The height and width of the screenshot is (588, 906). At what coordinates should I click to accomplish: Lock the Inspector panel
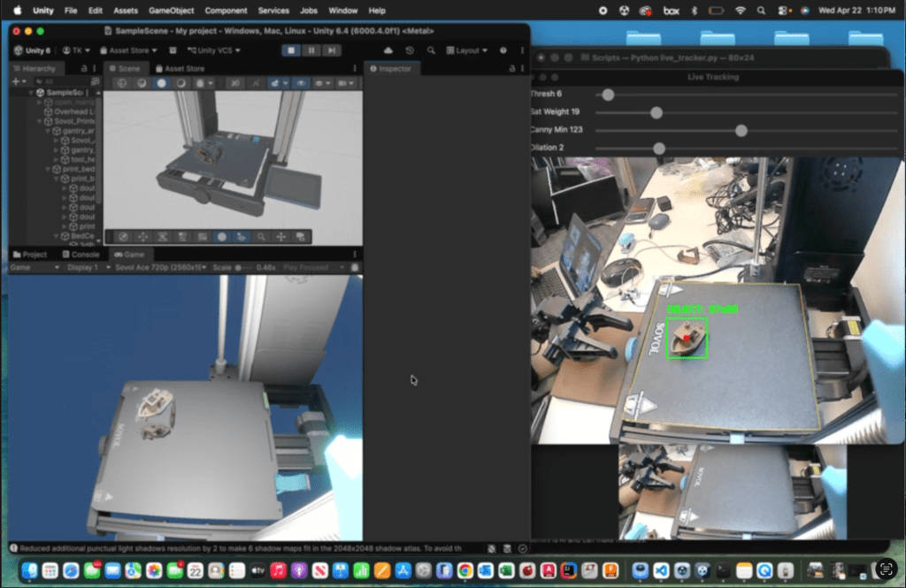pos(512,68)
